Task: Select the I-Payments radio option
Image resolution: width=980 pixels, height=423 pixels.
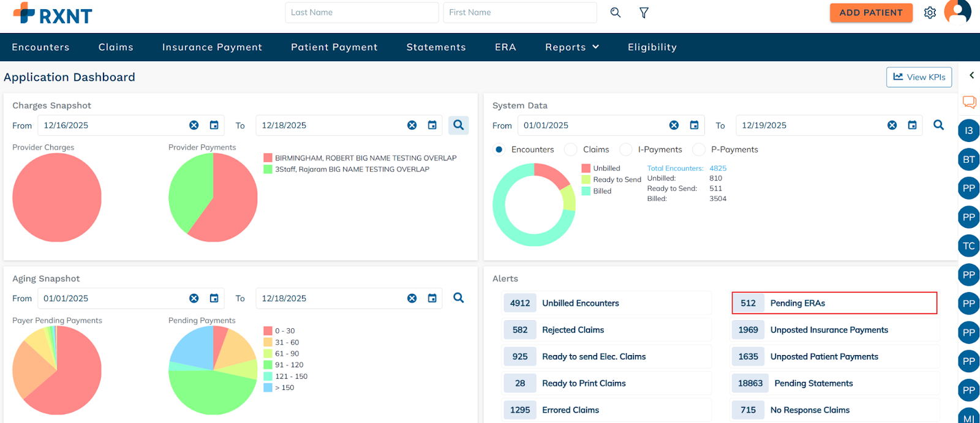Action: coord(626,150)
